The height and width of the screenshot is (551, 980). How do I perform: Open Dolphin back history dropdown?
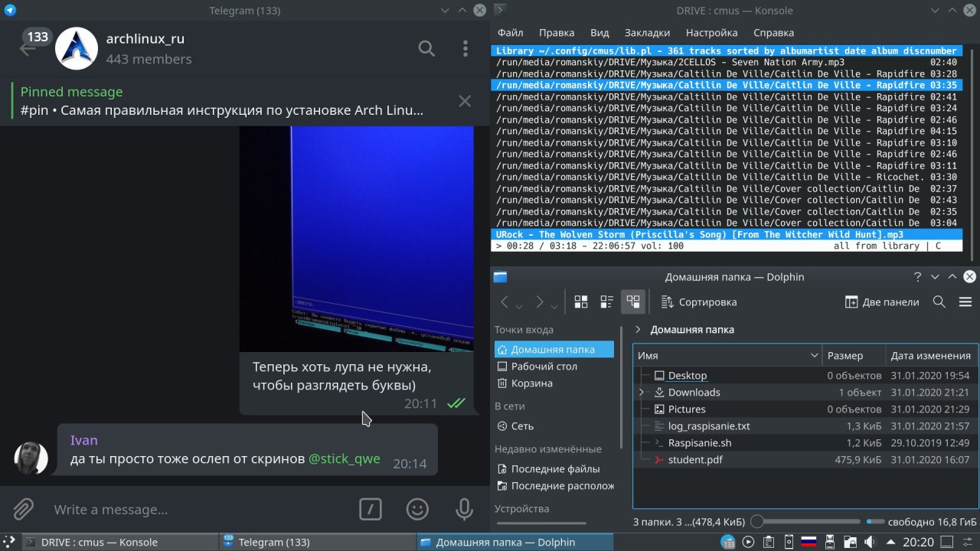(x=519, y=305)
